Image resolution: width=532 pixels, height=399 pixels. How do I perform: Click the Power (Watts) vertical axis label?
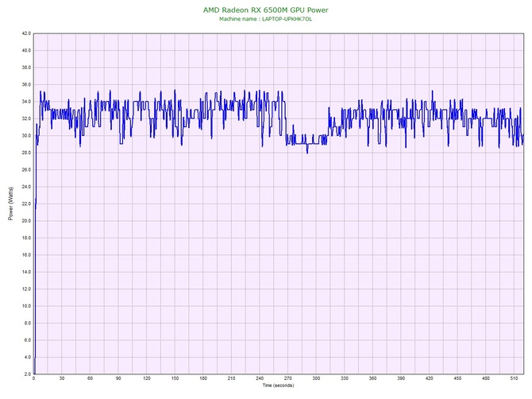[x=10, y=203]
